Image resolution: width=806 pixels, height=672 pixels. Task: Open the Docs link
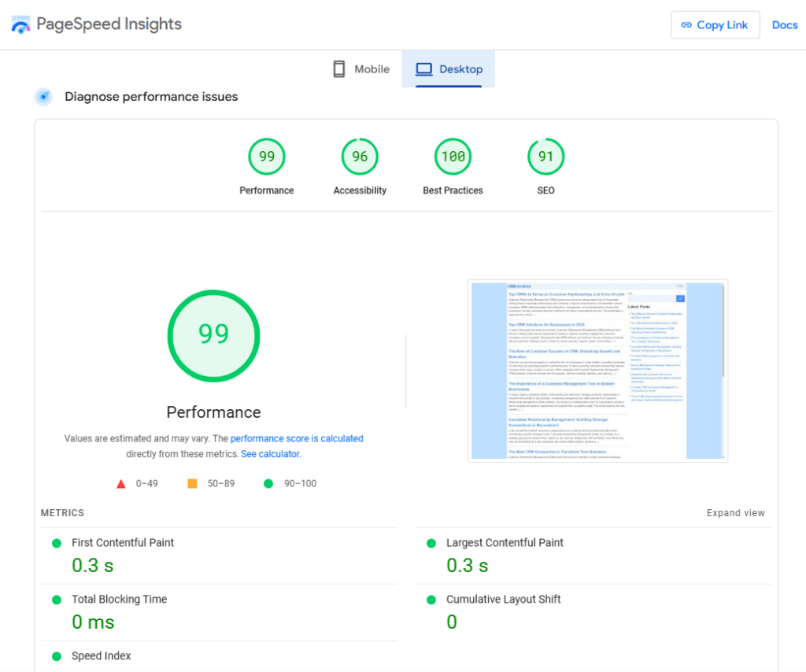(785, 24)
